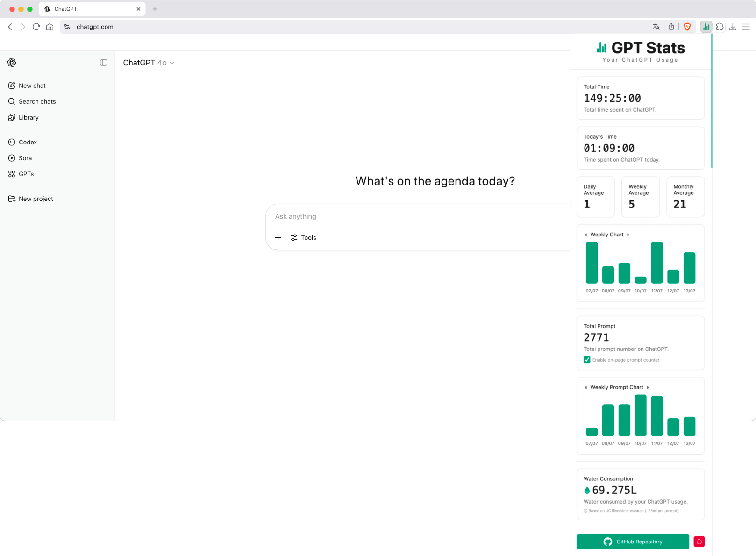Open a New chat from the sidebar
The image size is (756, 556).
[x=32, y=86]
